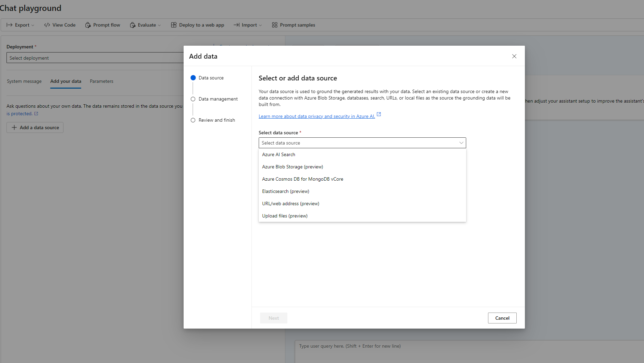644x363 pixels.
Task: Click the Export arrow icon
Action: click(10, 25)
